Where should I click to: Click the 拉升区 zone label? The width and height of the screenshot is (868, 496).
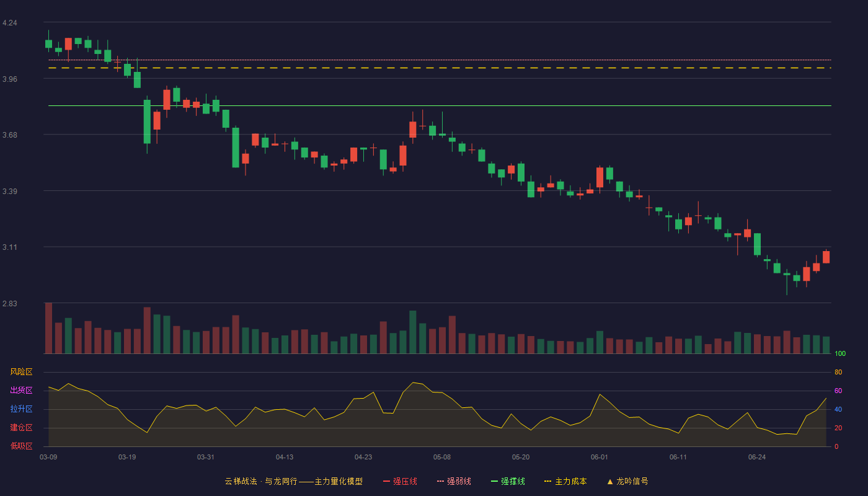pyautogui.click(x=21, y=409)
